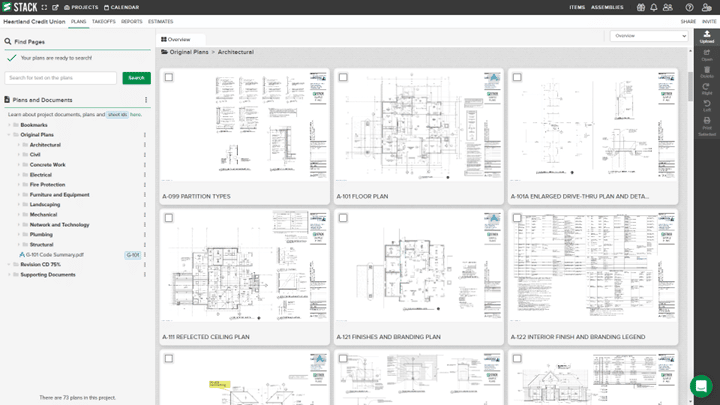The height and width of the screenshot is (405, 720).
Task: Click the fullscreen toggle icon beside STACK logo
Action: [45, 7]
